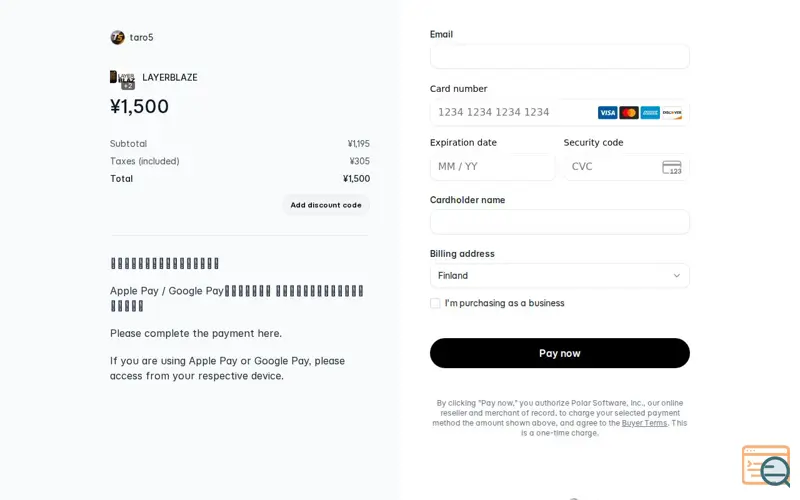Click the MM / YY expiration field
Viewport: 800px width, 500px height.
[x=493, y=167]
